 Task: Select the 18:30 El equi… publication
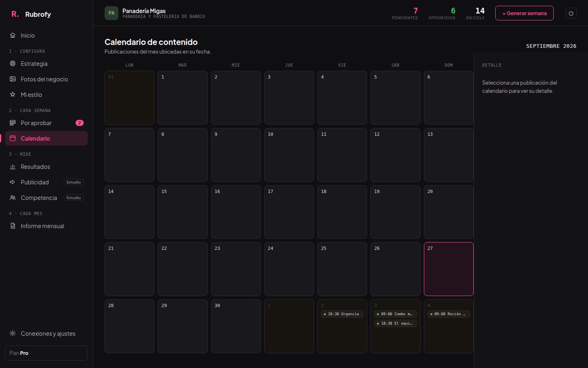(x=395, y=323)
